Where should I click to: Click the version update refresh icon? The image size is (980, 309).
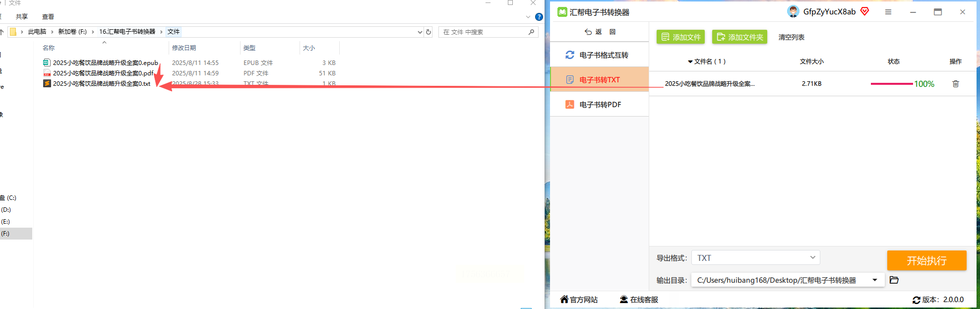[917, 300]
